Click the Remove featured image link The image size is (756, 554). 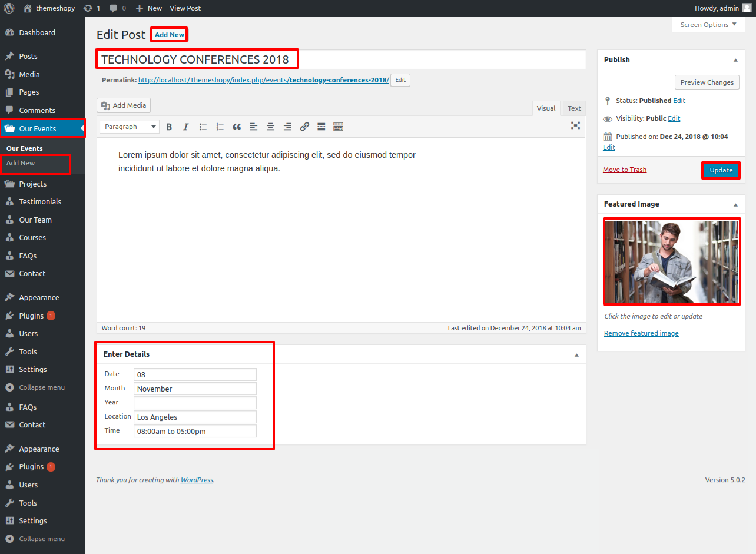point(641,333)
